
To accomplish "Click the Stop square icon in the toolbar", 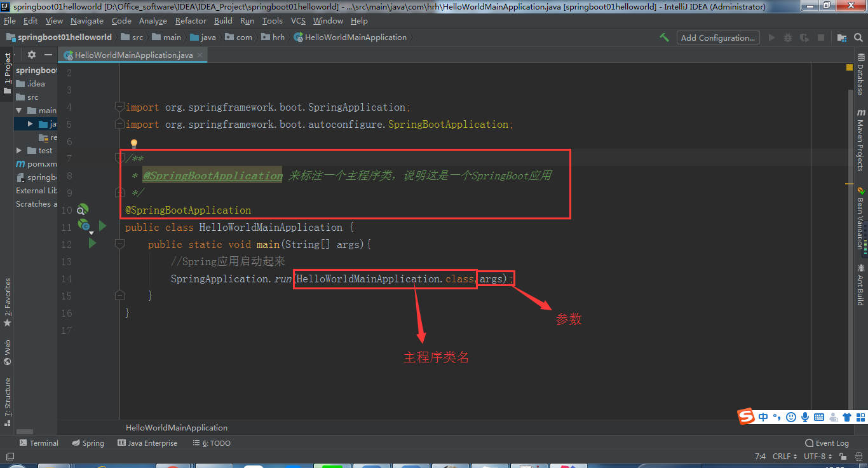I will point(821,38).
